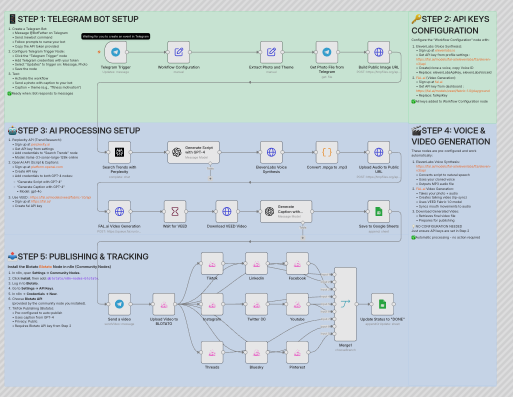Open the Facebook publishing node
Image resolution: width=513 pixels, height=397 pixels.
297,263
